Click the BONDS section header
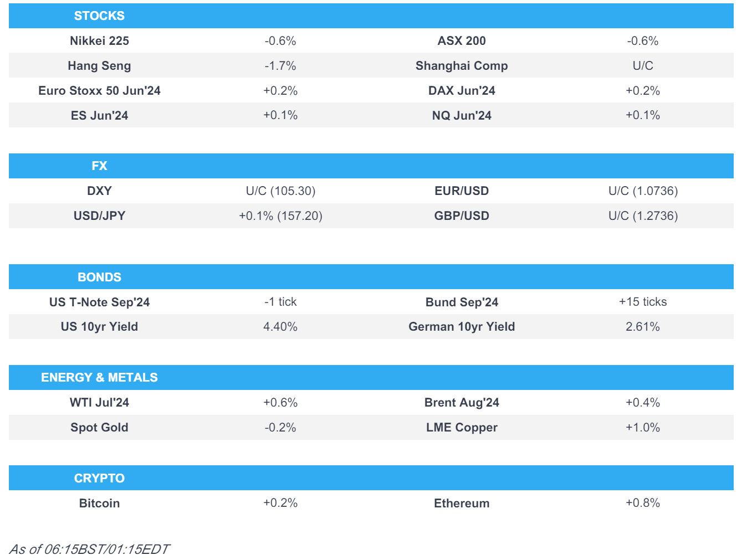742x560 pixels. pyautogui.click(x=99, y=278)
